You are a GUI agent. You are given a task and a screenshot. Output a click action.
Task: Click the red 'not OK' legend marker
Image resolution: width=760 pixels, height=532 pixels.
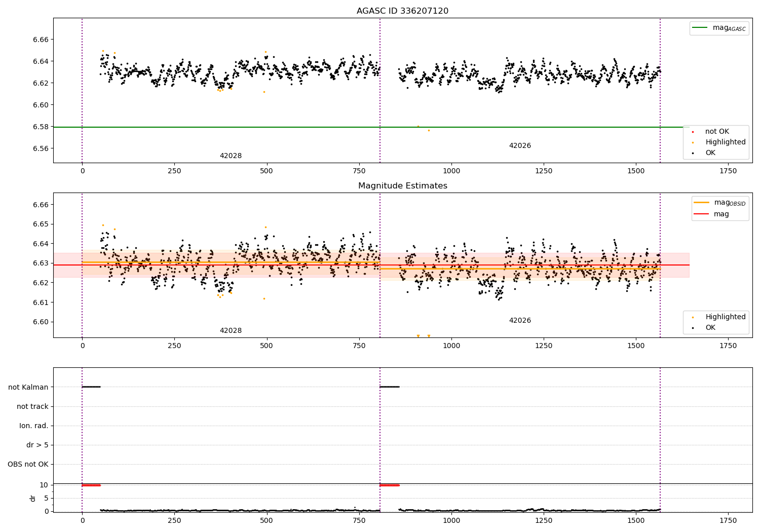(693, 132)
